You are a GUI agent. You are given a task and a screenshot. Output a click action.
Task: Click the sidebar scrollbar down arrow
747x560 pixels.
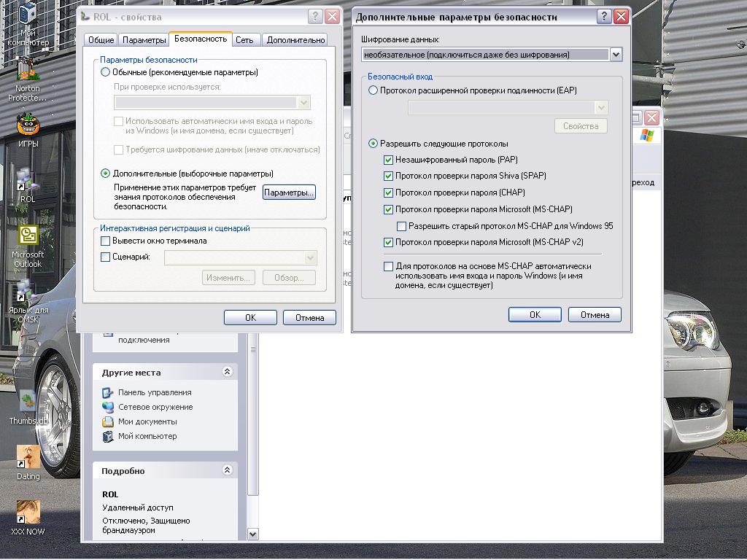pyautogui.click(x=253, y=534)
